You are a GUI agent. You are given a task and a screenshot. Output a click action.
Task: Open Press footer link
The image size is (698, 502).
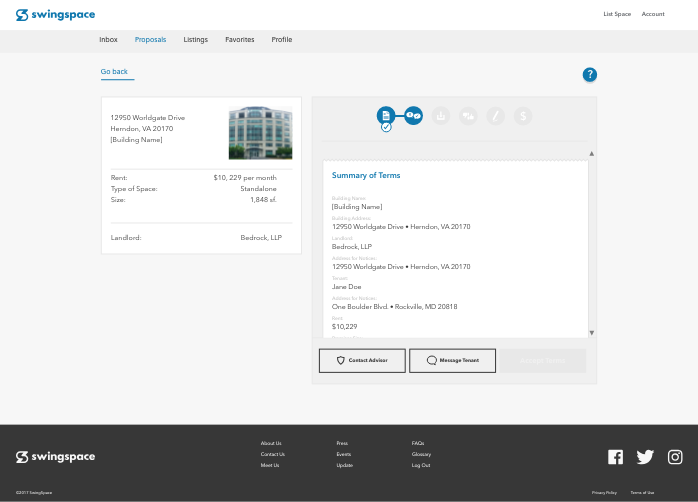click(342, 443)
